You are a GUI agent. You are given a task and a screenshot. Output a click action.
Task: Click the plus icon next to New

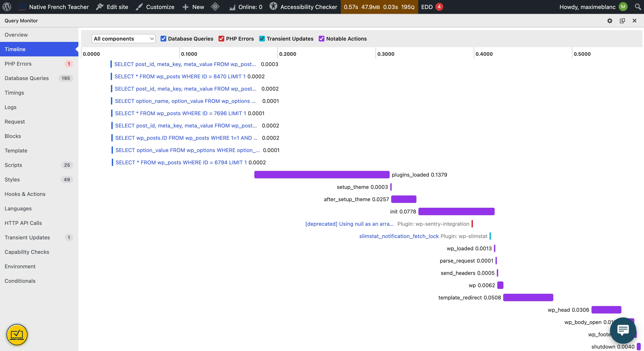point(185,7)
